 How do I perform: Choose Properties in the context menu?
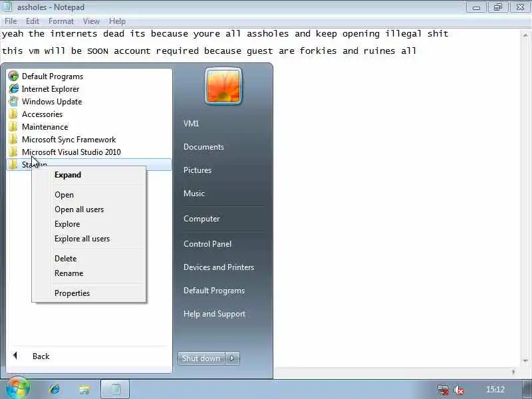point(89,293)
